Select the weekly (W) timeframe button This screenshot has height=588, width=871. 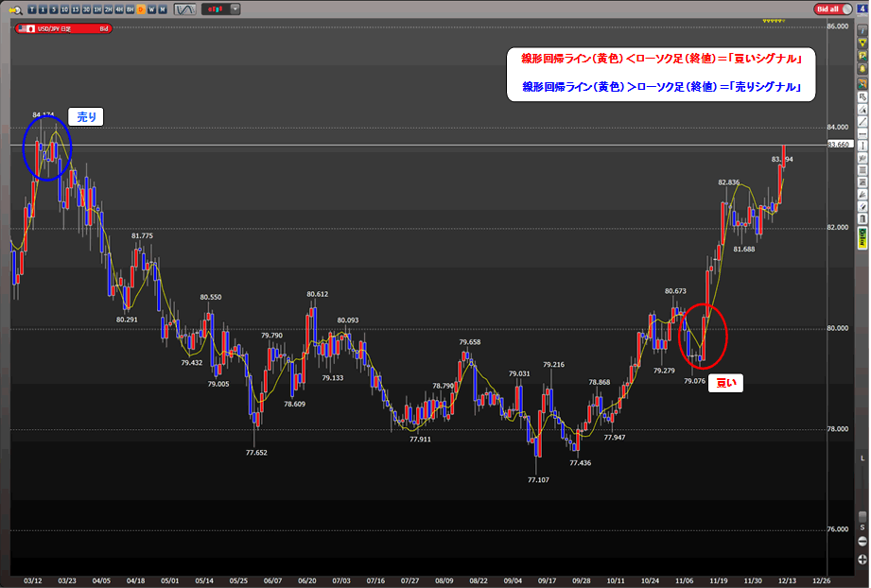click(x=151, y=9)
